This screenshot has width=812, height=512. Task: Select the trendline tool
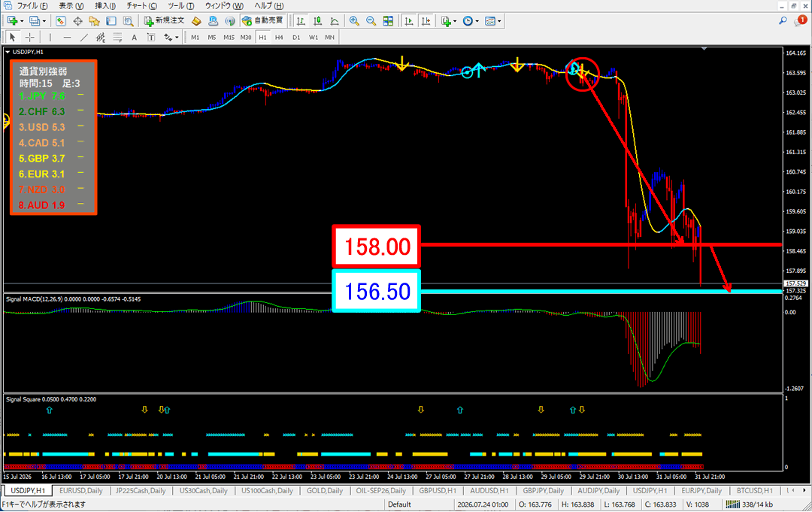click(84, 37)
